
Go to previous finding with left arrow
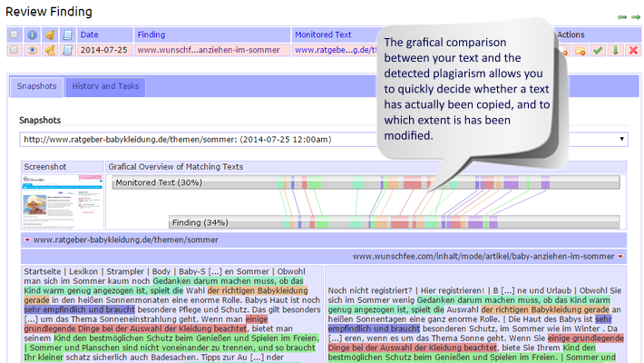click(x=622, y=17)
